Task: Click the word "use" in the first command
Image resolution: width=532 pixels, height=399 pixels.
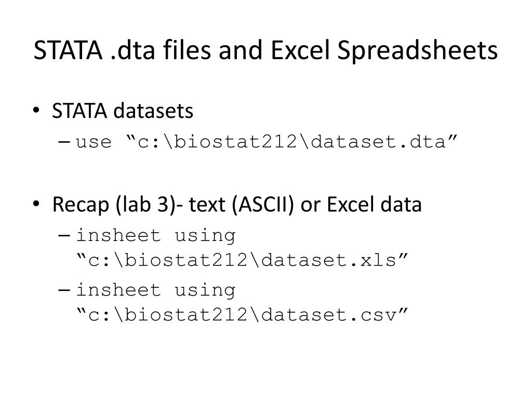Action: 94,142
